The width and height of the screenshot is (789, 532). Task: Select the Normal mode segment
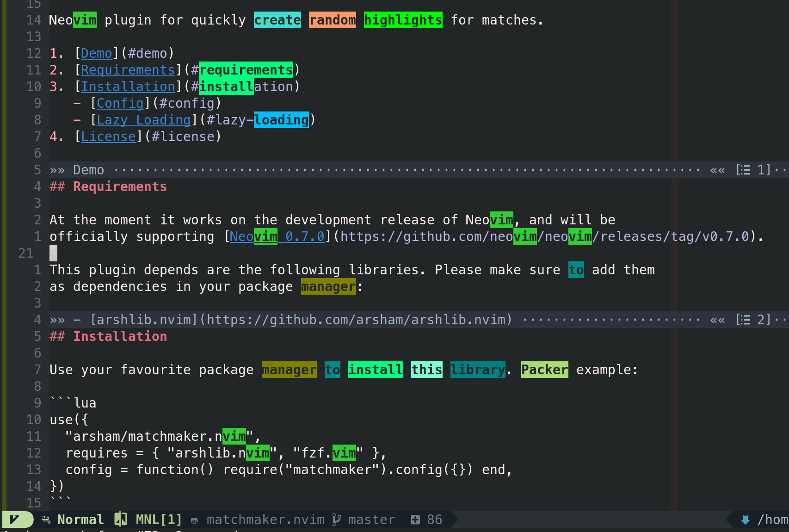click(80, 519)
